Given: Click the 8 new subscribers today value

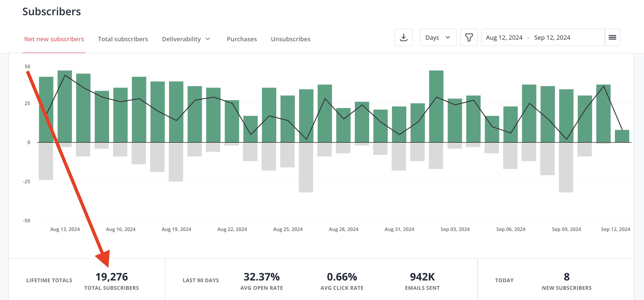Looking at the screenshot, I should tap(566, 277).
